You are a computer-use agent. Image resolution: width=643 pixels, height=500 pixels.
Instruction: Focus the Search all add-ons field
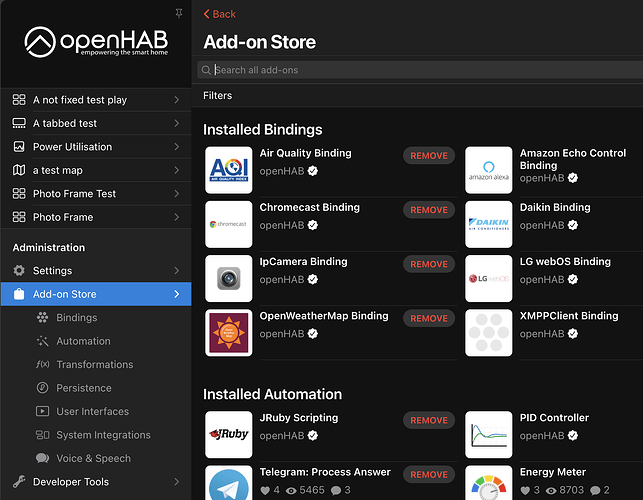point(420,70)
